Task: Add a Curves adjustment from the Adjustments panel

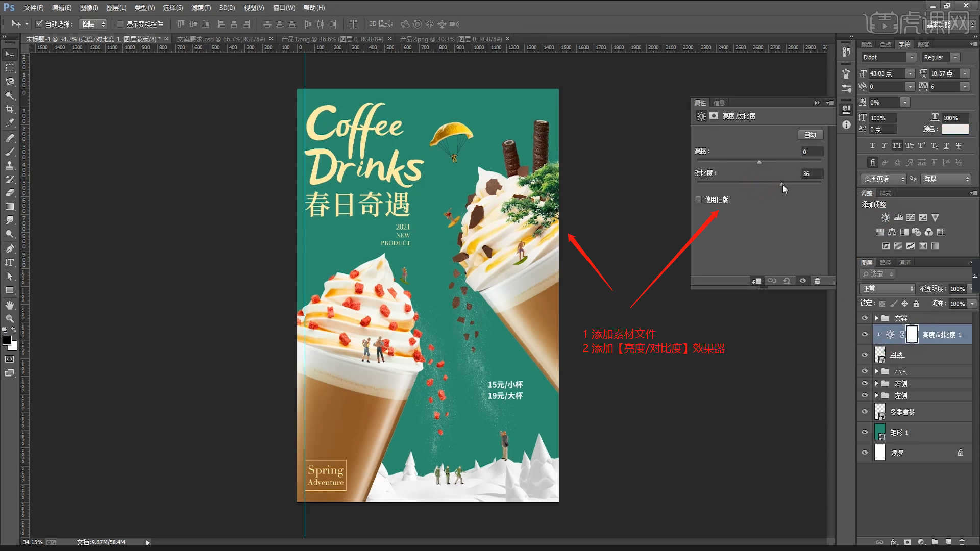Action: point(911,218)
